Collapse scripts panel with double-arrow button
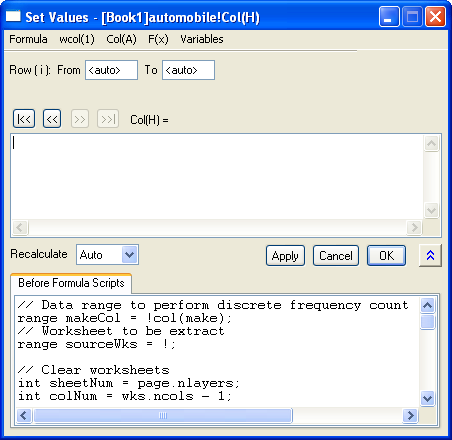Viewport: 452px width, 440px height. [x=430, y=255]
